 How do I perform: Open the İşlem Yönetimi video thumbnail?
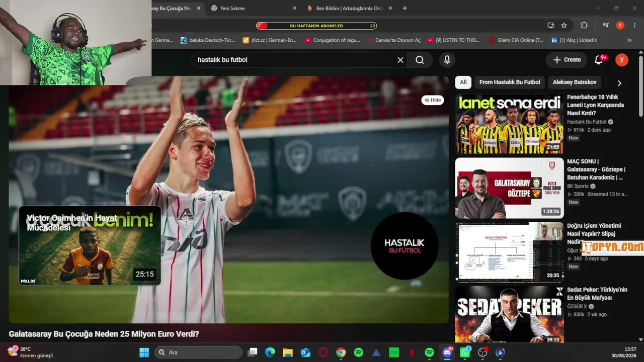[x=509, y=252]
